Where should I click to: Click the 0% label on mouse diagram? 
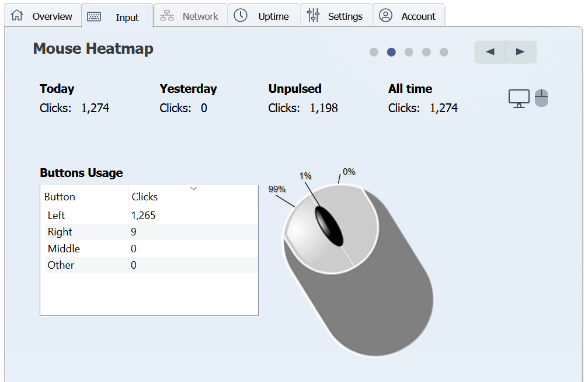pyautogui.click(x=349, y=172)
